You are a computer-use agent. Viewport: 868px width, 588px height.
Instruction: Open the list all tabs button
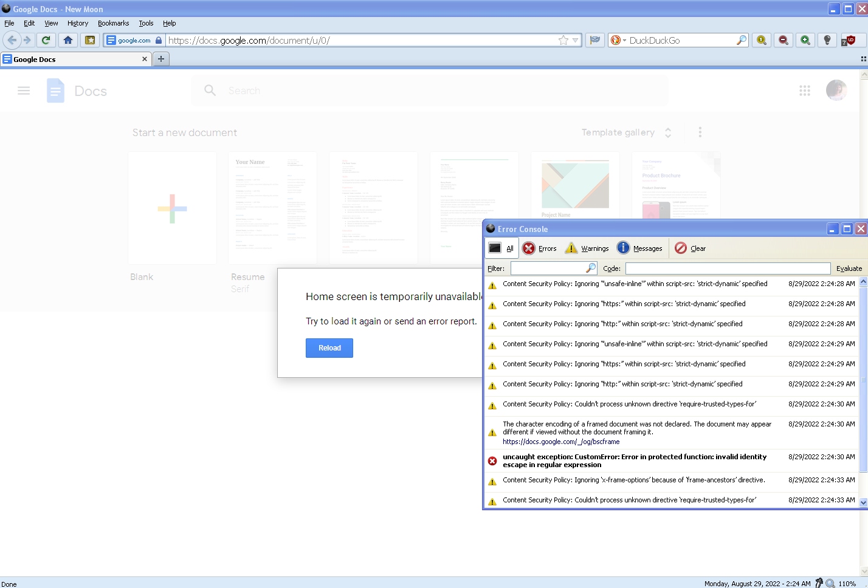863,59
